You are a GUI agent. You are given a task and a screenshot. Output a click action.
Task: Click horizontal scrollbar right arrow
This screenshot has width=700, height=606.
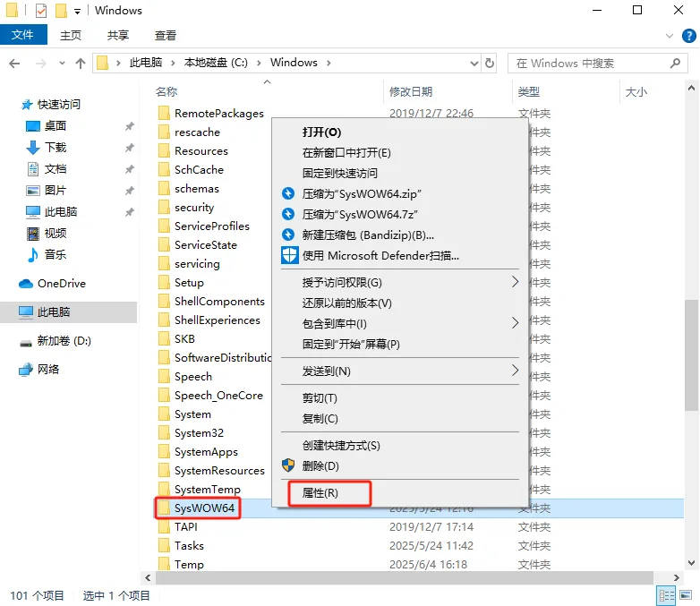pyautogui.click(x=677, y=578)
